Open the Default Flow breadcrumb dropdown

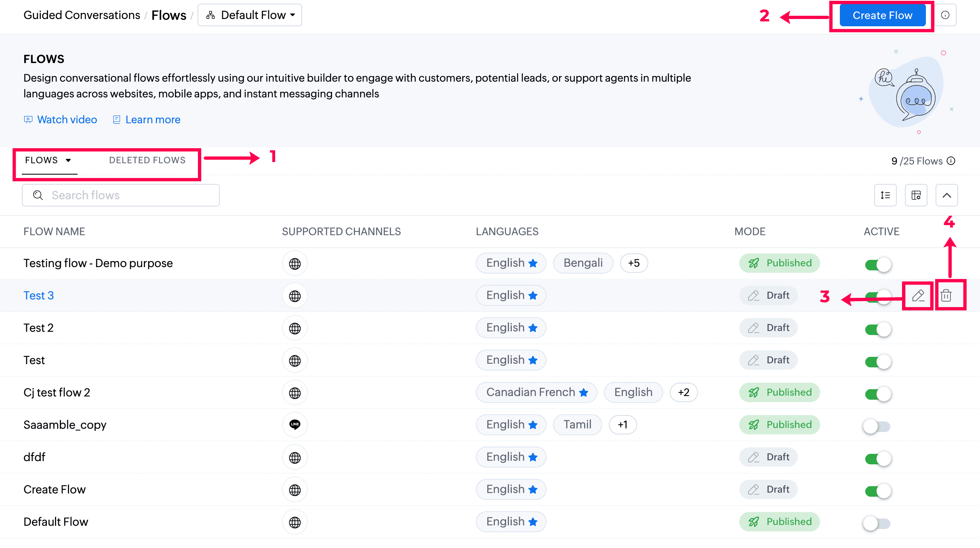(250, 15)
